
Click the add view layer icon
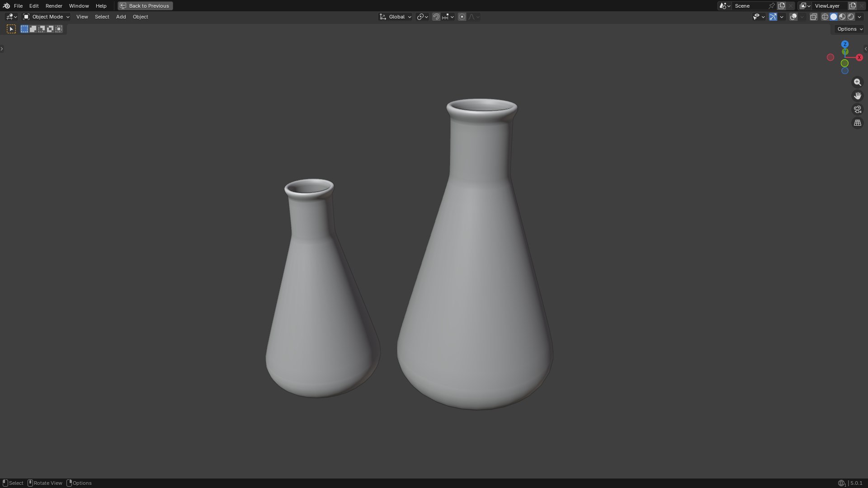click(x=853, y=6)
